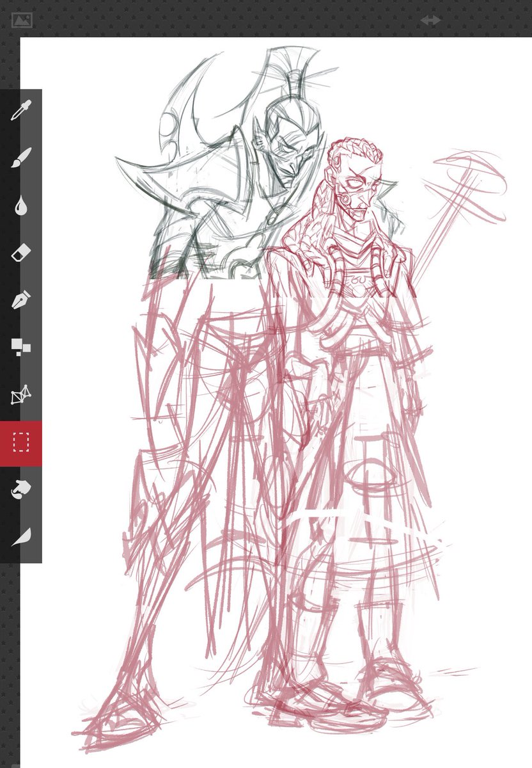Select the paint fill tool

21,490
